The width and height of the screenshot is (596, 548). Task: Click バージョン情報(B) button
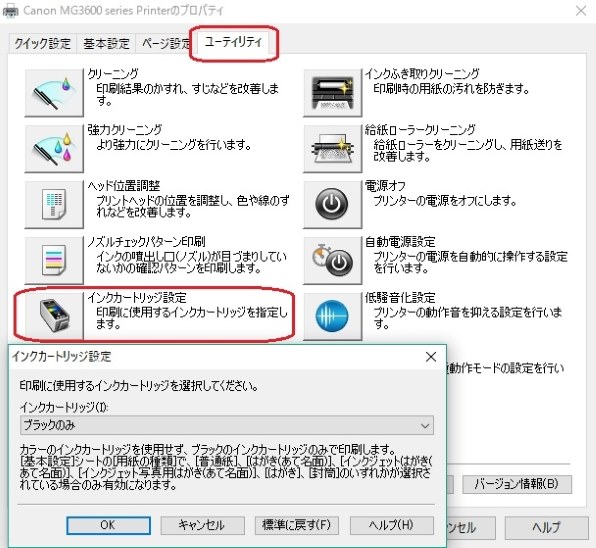517,484
